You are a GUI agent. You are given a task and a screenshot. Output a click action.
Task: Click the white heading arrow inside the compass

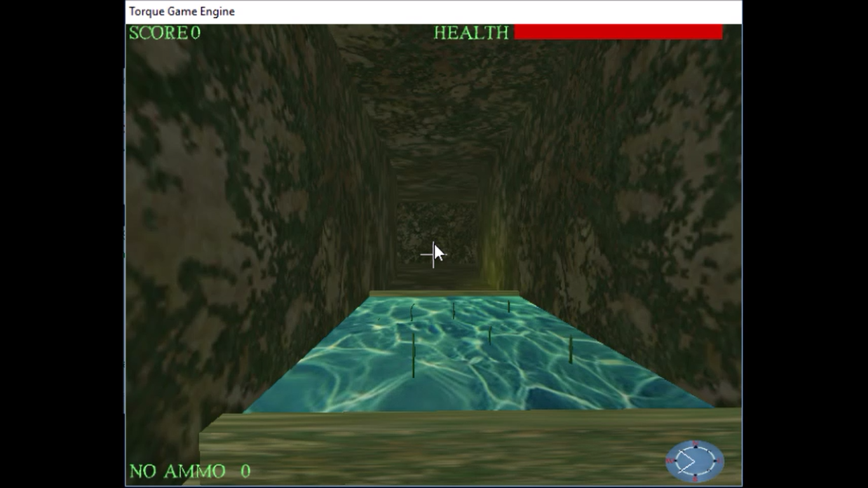[x=688, y=461]
